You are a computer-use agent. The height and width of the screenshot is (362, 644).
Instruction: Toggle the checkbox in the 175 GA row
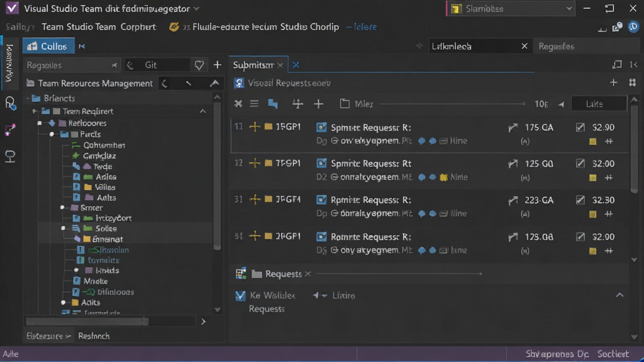(x=580, y=127)
